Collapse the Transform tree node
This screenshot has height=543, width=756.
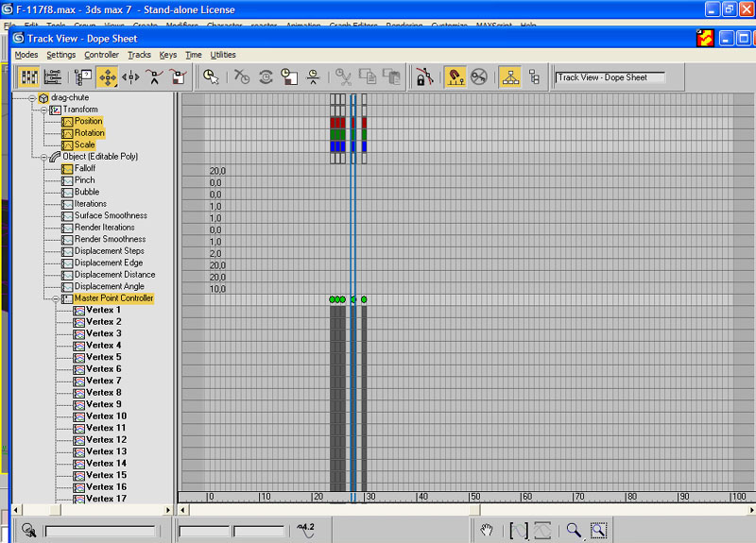pyautogui.click(x=43, y=110)
